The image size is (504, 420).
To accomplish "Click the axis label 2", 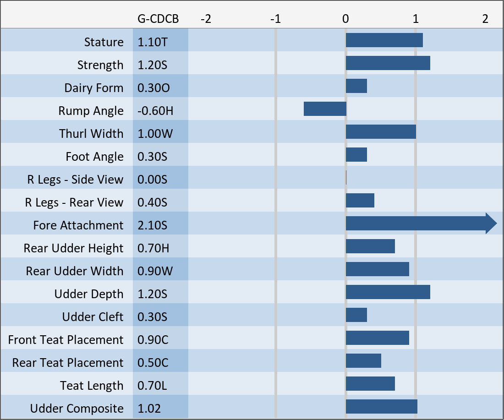I will [x=485, y=19].
